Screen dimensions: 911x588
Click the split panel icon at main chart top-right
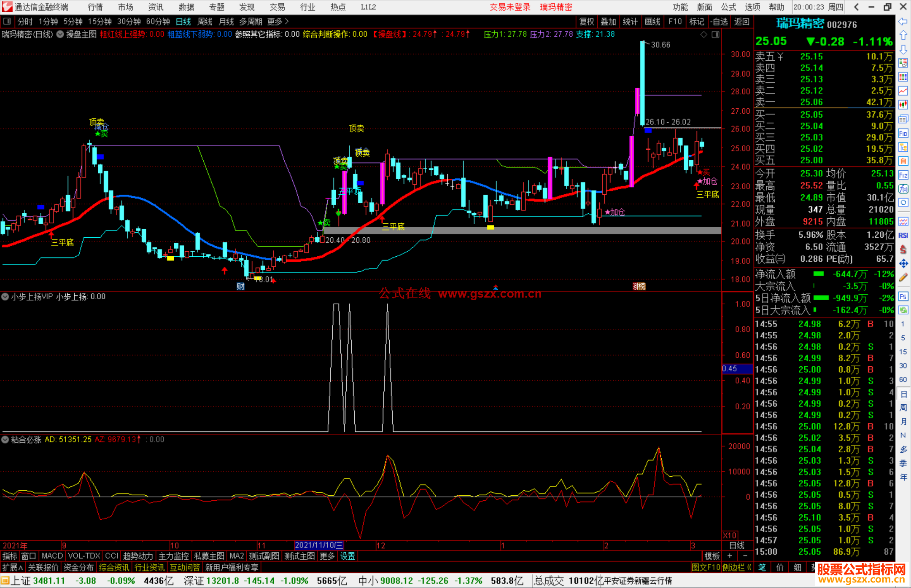pyautogui.click(x=715, y=35)
